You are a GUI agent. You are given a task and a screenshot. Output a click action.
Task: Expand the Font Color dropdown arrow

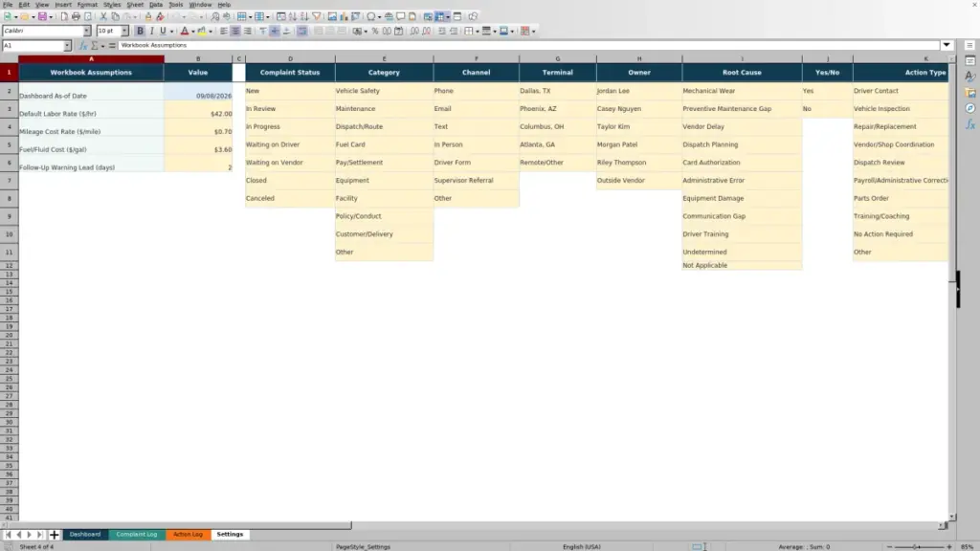(x=193, y=32)
